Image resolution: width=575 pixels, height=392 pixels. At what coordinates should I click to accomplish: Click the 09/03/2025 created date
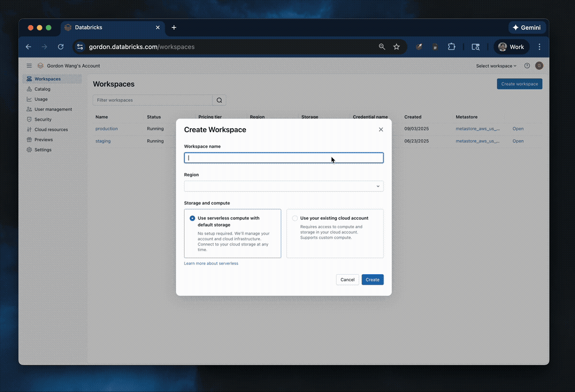416,129
